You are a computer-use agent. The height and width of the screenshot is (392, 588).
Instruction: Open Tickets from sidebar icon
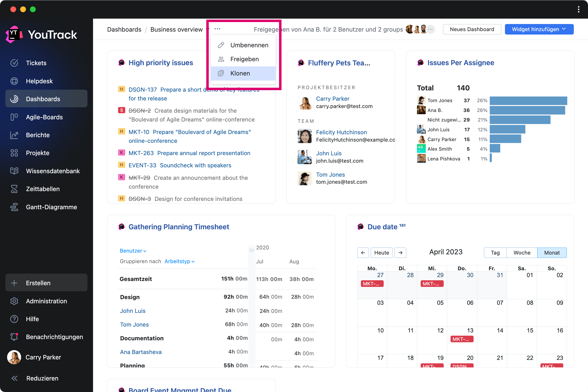[14, 63]
